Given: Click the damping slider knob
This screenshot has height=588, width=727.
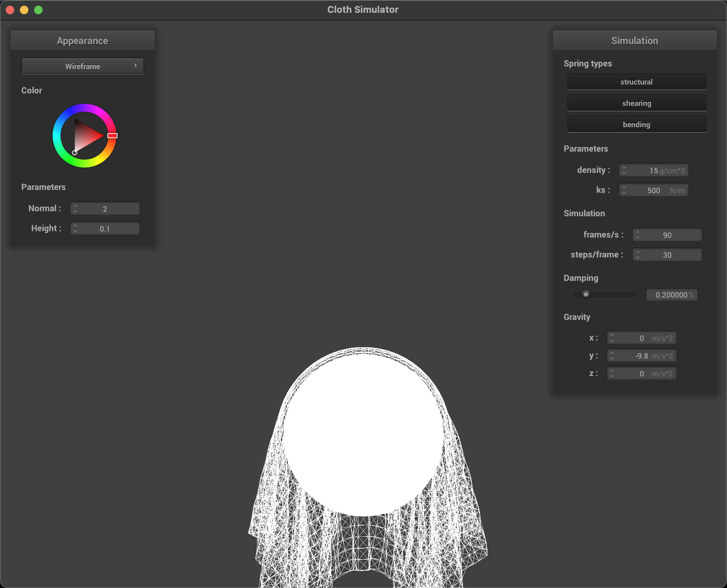Looking at the screenshot, I should tap(586, 294).
